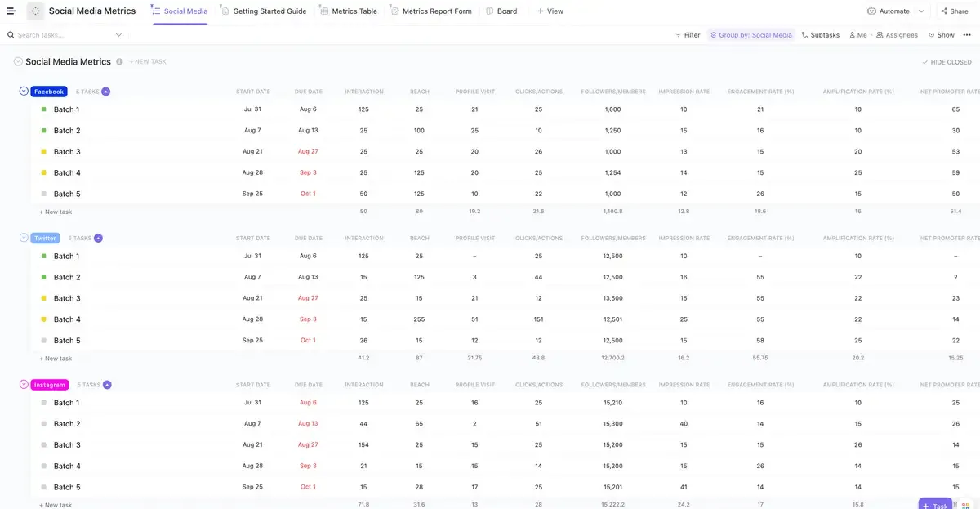Click the purple Task button
The width and height of the screenshot is (980, 509).
(x=935, y=505)
